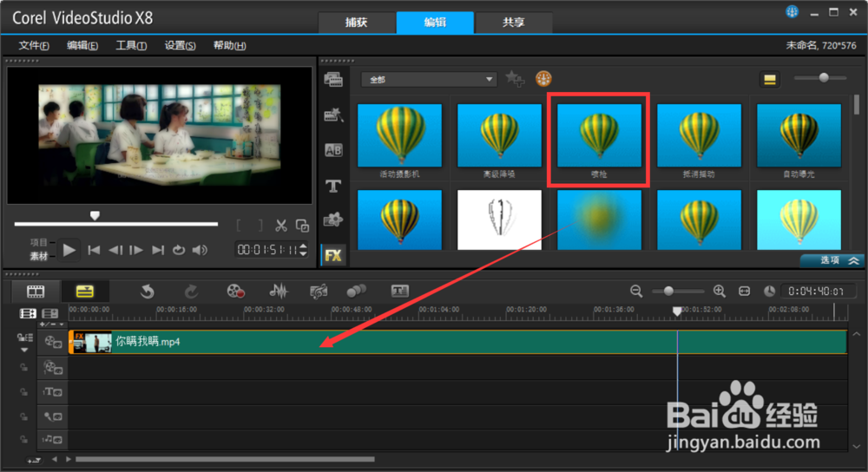The height and width of the screenshot is (472, 868).
Task: Open the 设置(S) menu
Action: (x=180, y=45)
